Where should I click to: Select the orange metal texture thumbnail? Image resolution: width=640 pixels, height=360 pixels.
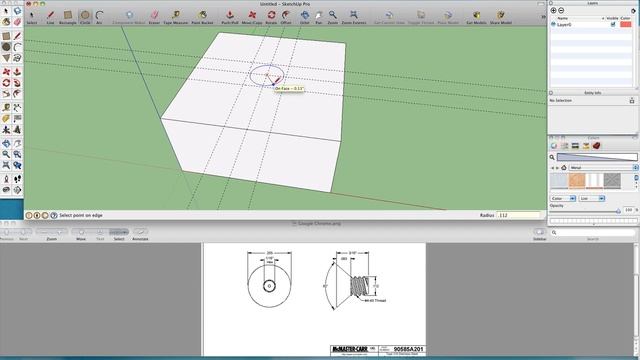(x=577, y=181)
